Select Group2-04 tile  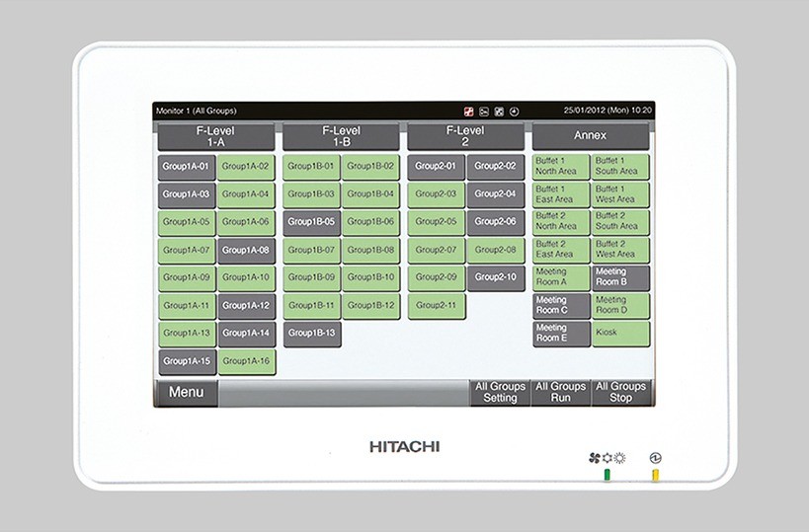[496, 194]
